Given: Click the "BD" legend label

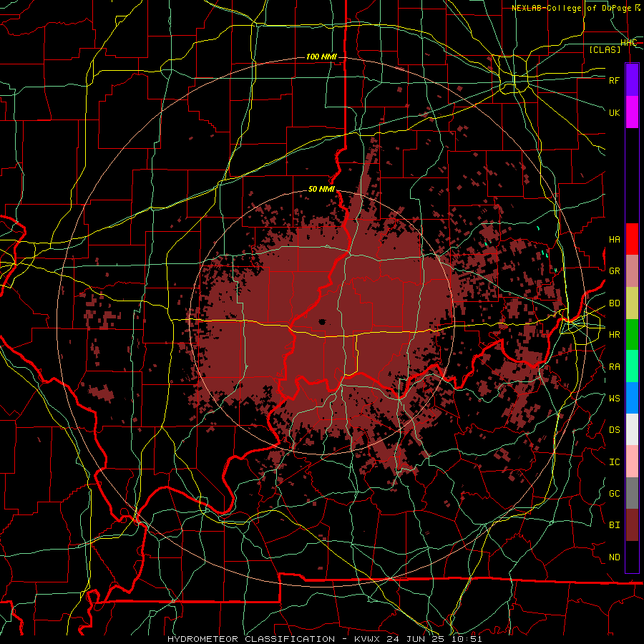Looking at the screenshot, I should (614, 303).
